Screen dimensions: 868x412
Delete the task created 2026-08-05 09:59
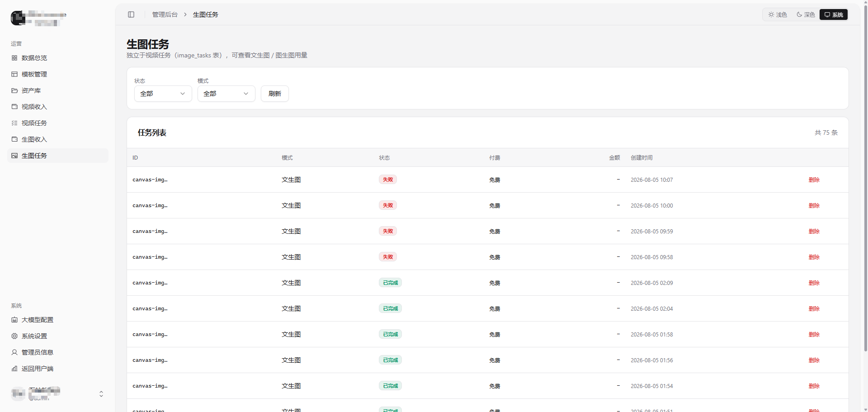[x=814, y=231]
